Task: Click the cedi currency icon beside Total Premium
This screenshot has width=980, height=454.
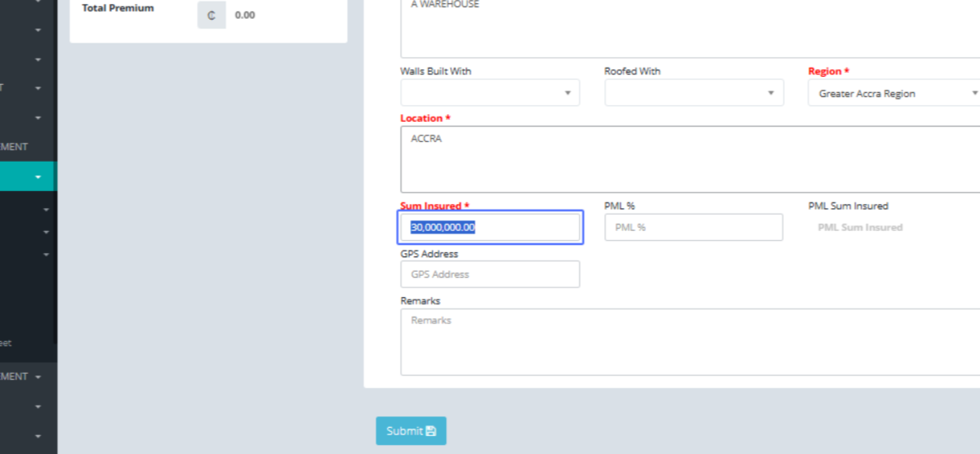Action: pyautogui.click(x=212, y=15)
